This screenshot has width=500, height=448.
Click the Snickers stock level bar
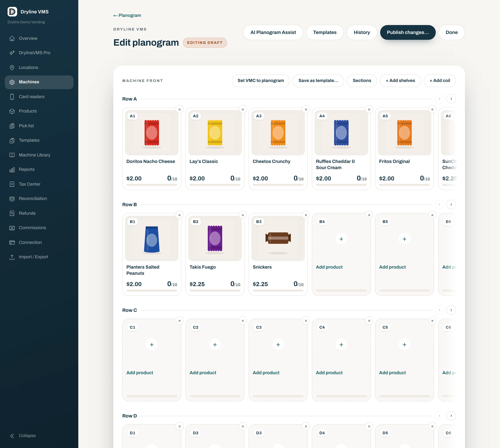point(278,290)
